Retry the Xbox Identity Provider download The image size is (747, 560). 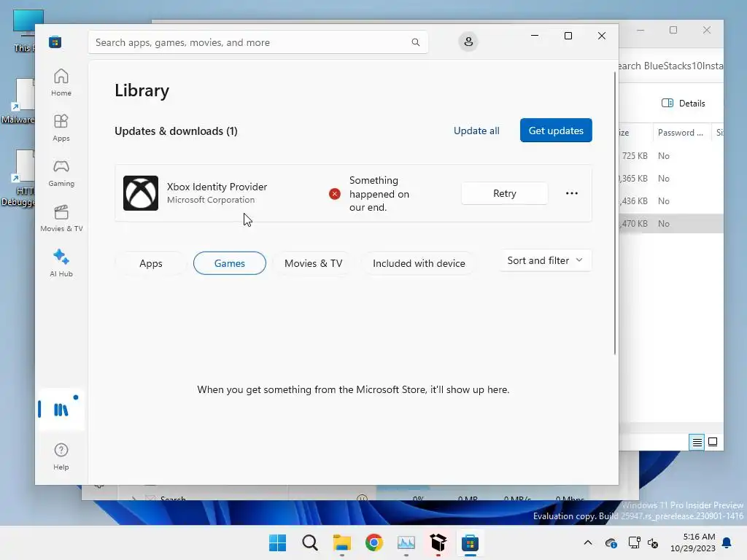[505, 193]
